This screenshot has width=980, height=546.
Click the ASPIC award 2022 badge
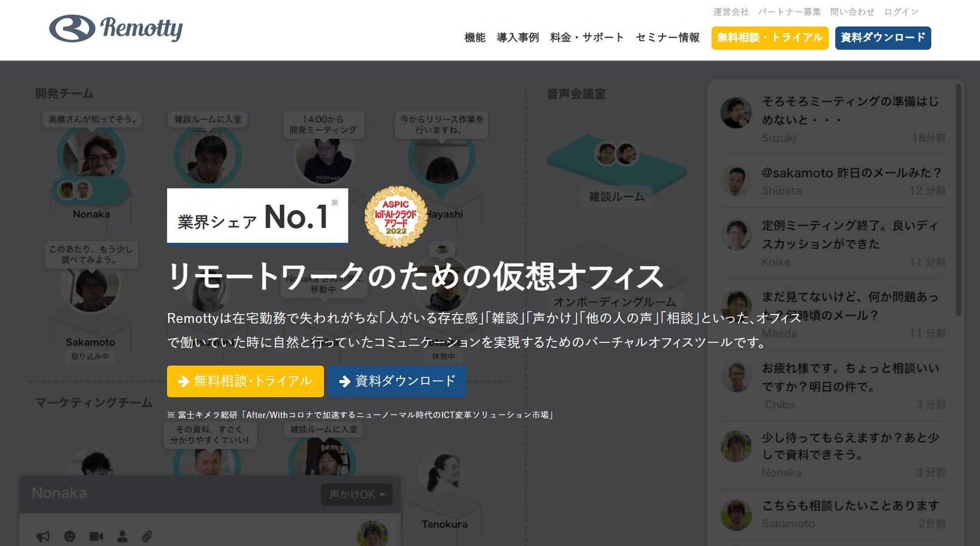396,217
